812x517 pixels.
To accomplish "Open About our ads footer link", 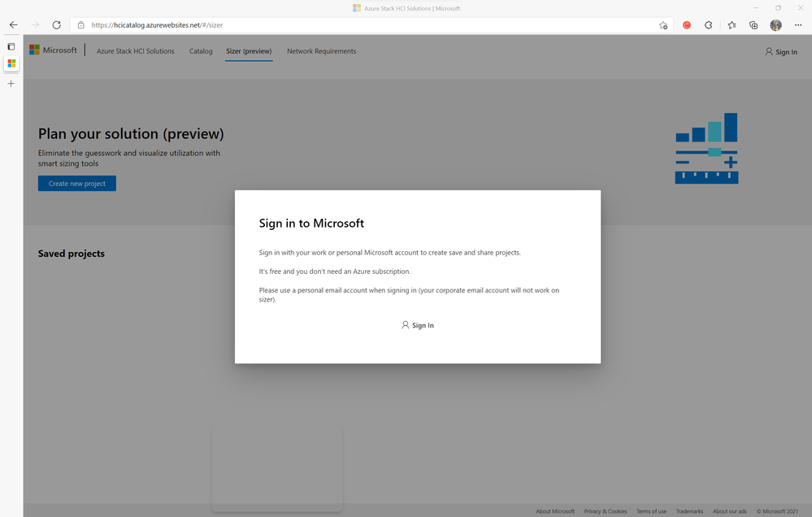I will [730, 511].
